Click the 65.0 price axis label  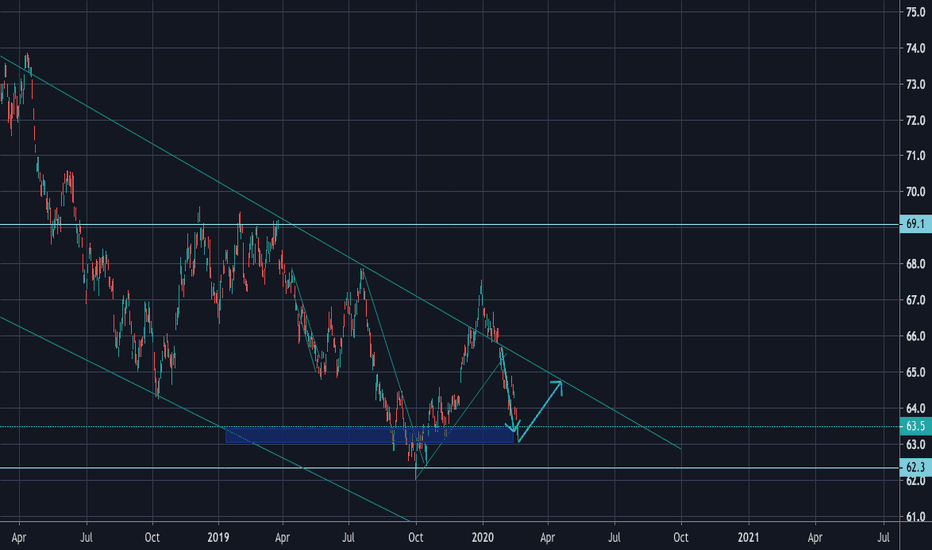pyautogui.click(x=915, y=372)
